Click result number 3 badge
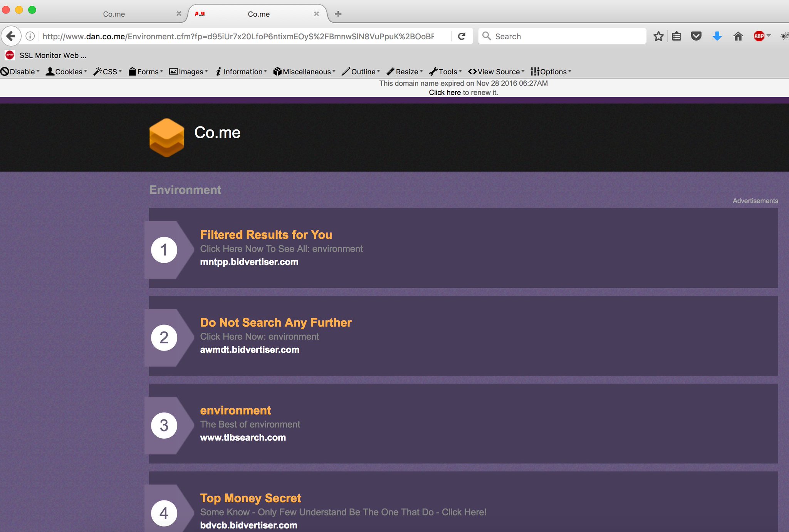 [164, 425]
